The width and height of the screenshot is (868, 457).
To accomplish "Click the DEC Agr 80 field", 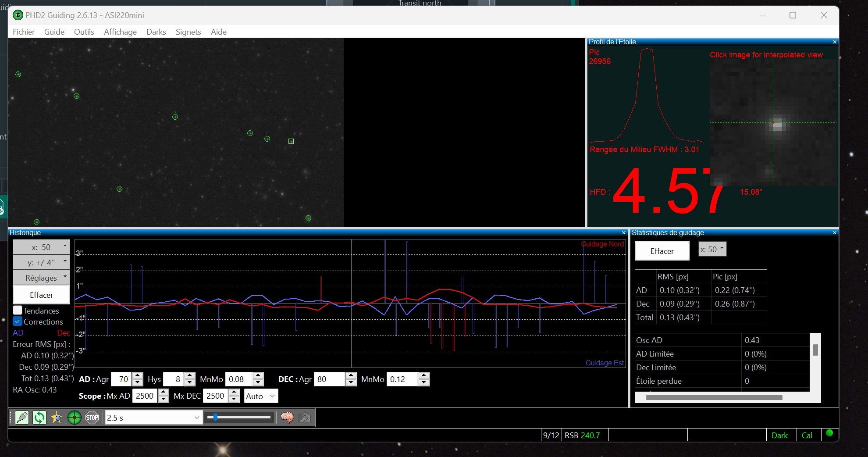I will coord(330,379).
